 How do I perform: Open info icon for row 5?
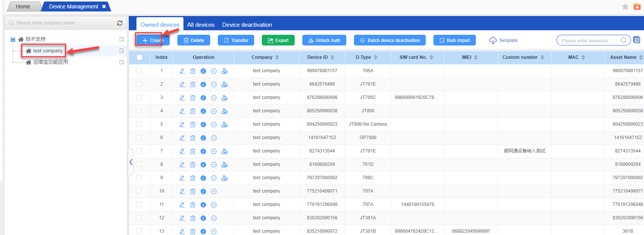tap(203, 125)
